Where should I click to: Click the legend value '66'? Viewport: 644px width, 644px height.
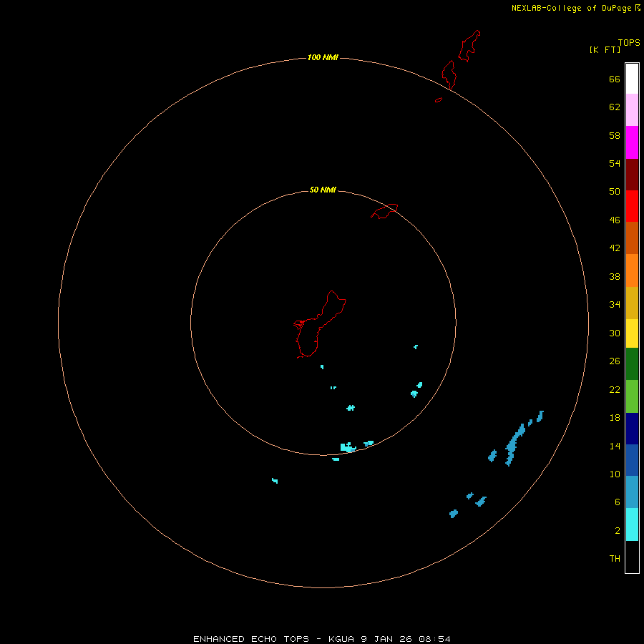coord(615,79)
